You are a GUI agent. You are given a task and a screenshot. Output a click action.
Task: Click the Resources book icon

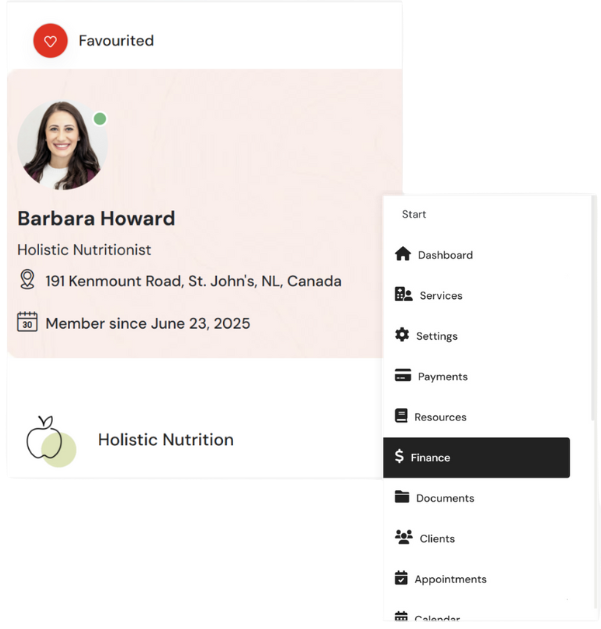[x=401, y=416]
